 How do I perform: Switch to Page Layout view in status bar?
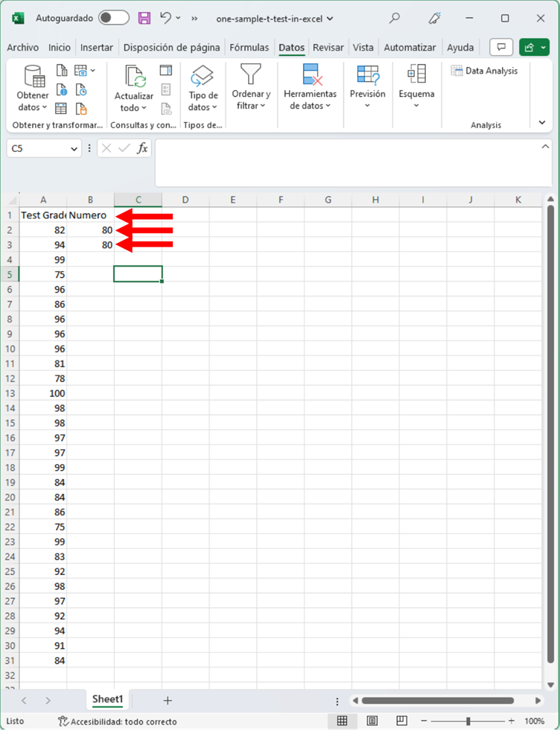[371, 721]
